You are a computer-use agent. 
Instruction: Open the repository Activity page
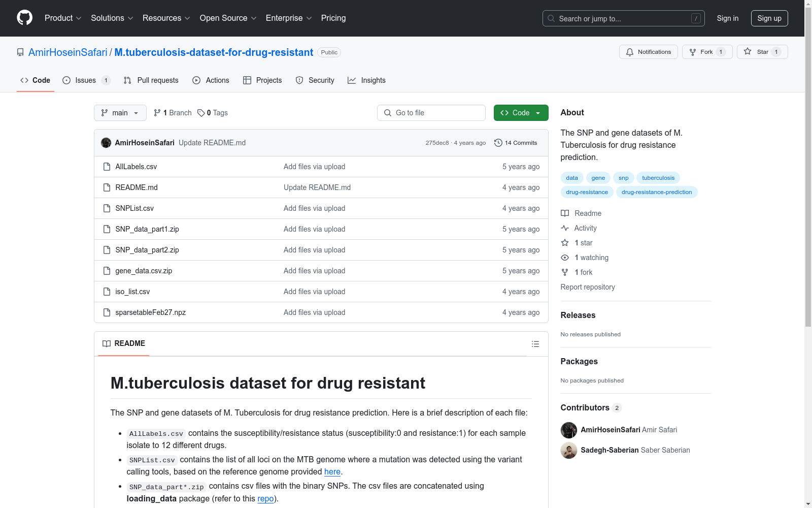(579, 228)
